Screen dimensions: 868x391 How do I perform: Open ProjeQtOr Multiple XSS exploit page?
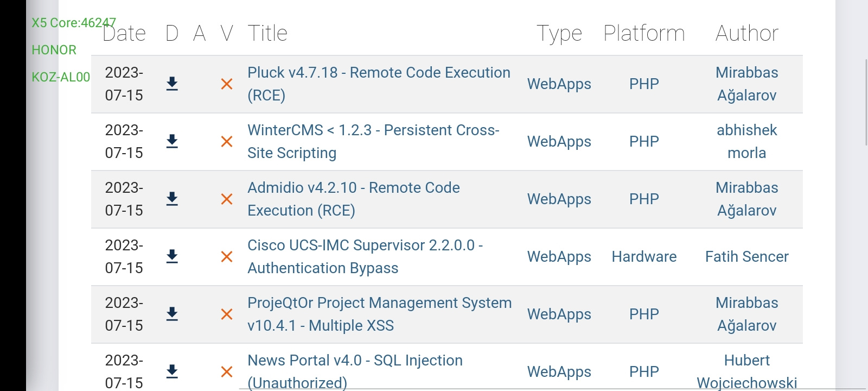[380, 314]
